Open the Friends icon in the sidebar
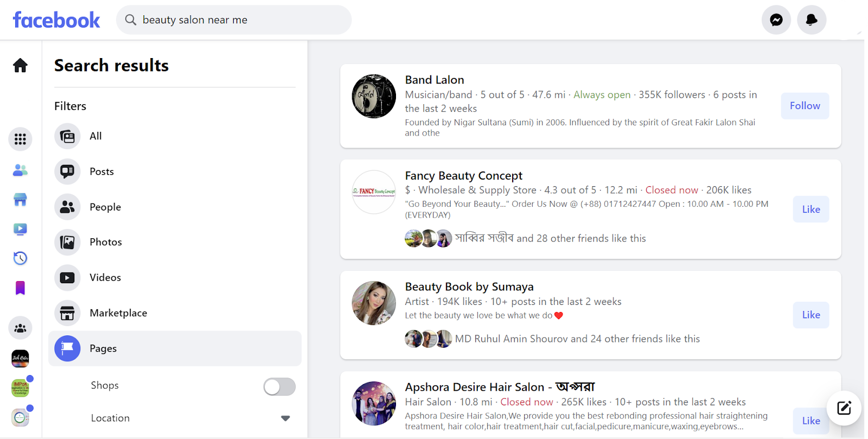 tap(20, 170)
